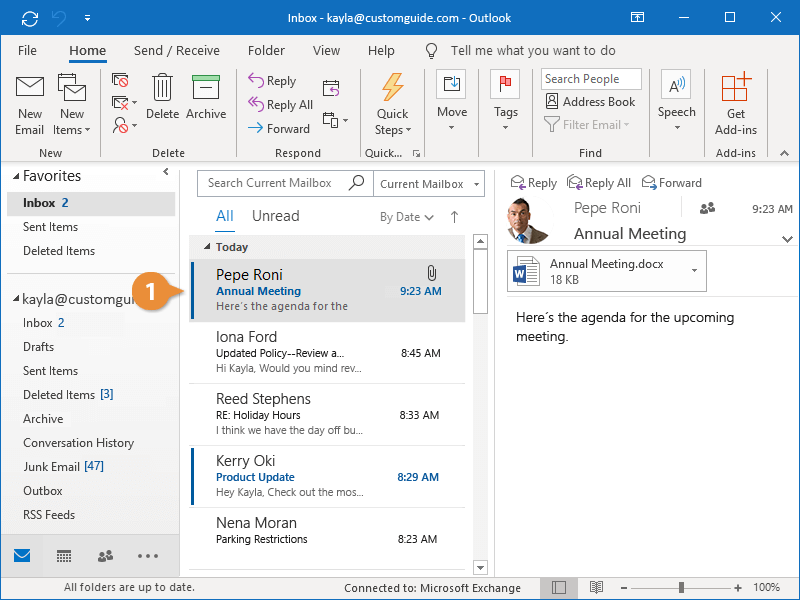Screen dimensions: 800x600
Task: Expand the message header details
Action: 787,239
